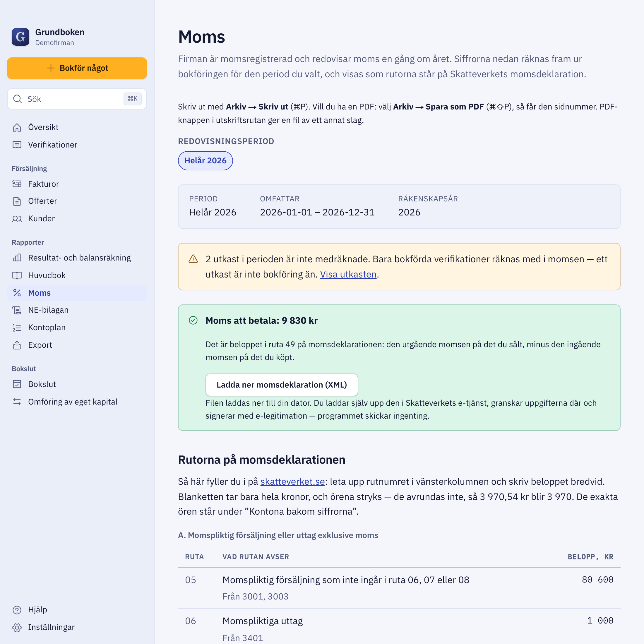Click the Omföring av eget kapital arrows icon

(x=17, y=402)
